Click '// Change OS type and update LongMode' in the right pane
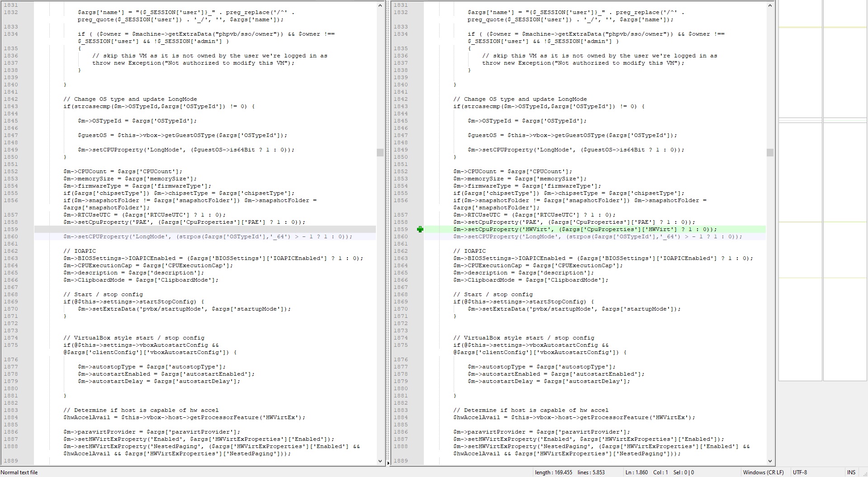 coord(520,99)
